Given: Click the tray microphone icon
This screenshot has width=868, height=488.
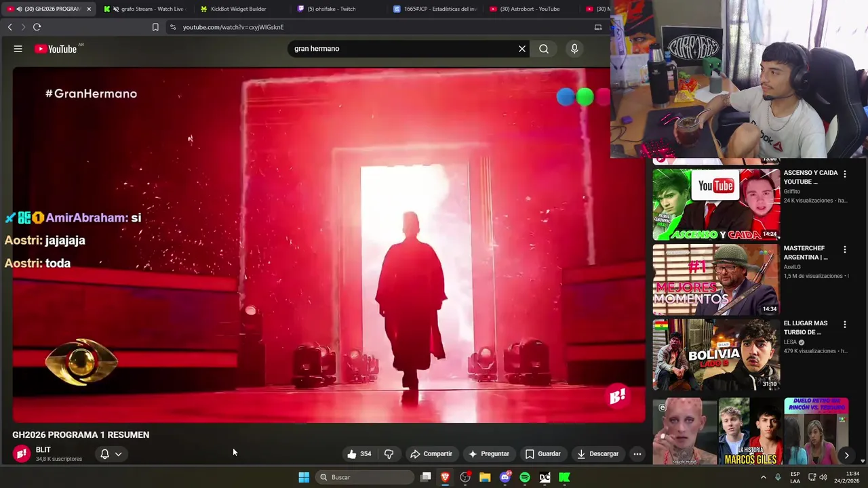Looking at the screenshot, I should pos(778,477).
